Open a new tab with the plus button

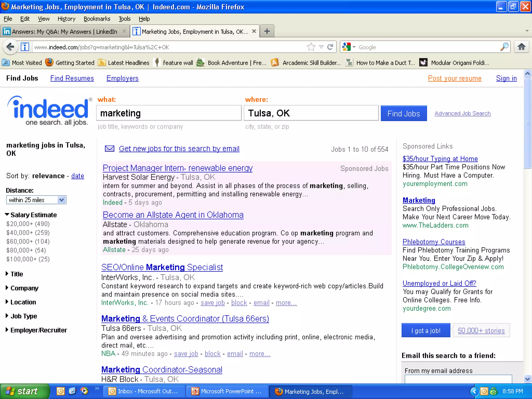pos(267,31)
